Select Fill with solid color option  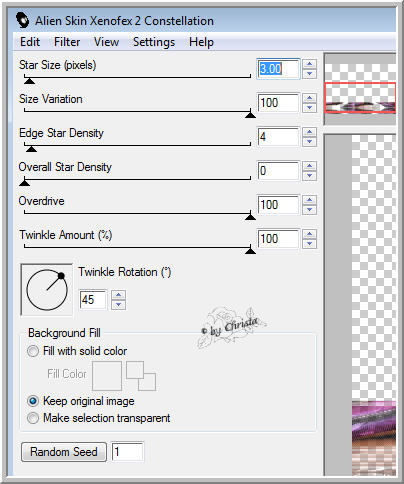click(x=33, y=351)
